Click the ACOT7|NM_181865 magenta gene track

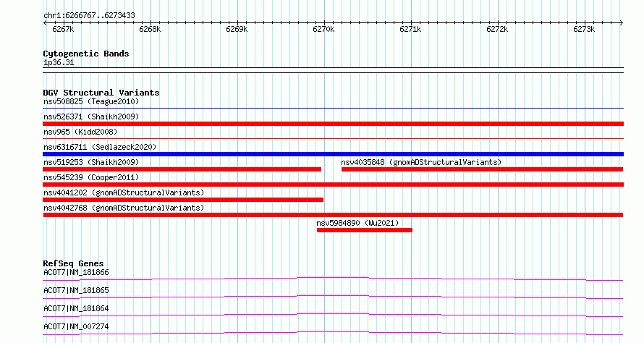pos(333,297)
